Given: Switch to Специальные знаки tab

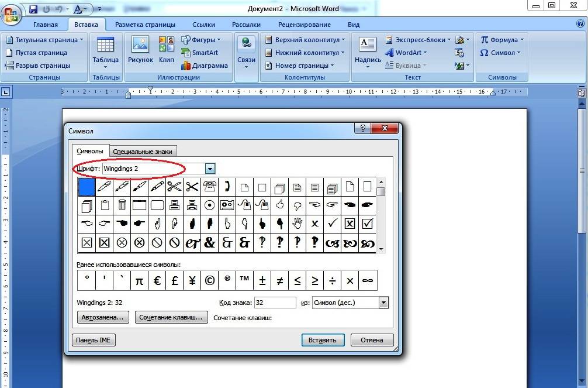Looking at the screenshot, I should [x=143, y=152].
